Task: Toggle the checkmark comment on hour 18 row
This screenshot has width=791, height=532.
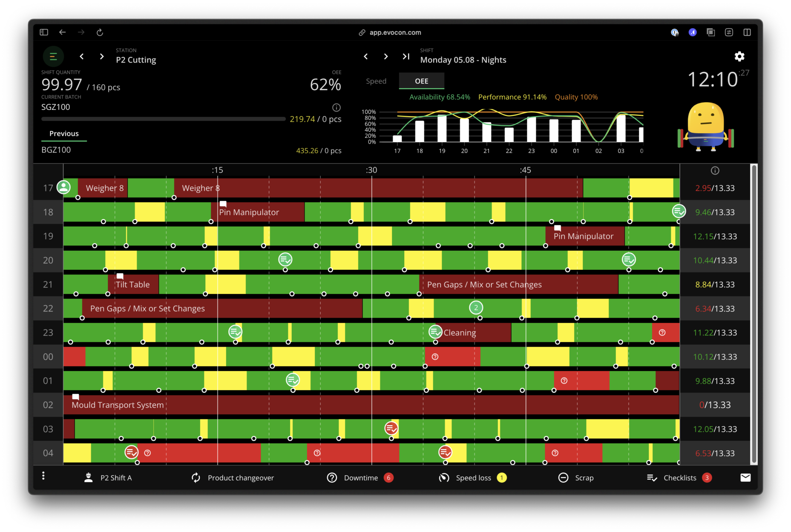Action: tap(679, 211)
